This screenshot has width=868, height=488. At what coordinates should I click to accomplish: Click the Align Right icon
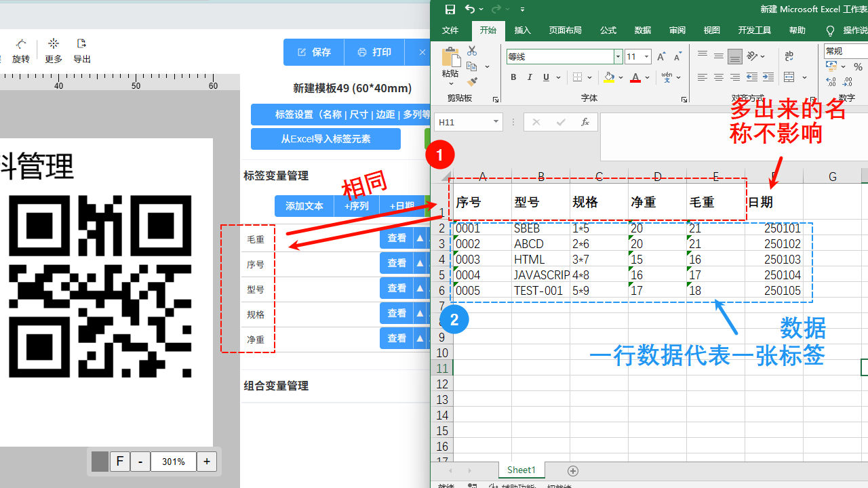tap(735, 77)
